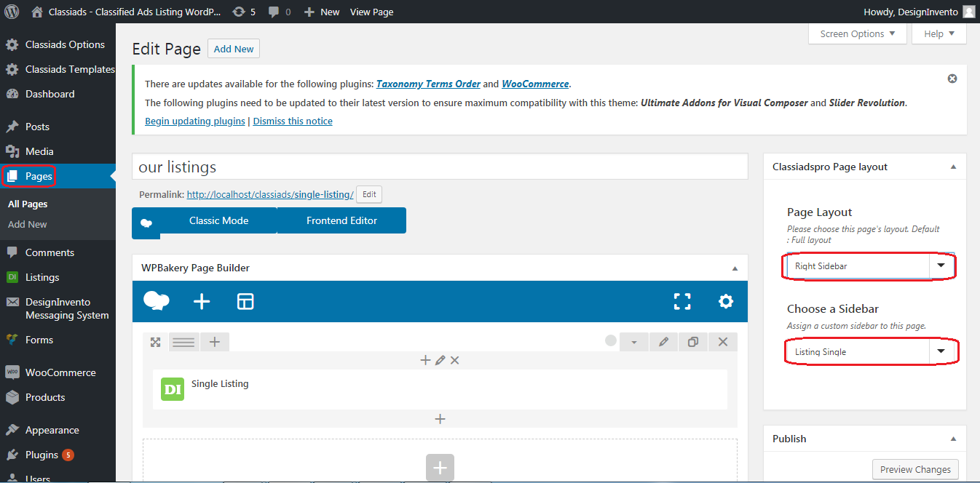Click Add New button next to Edit Page
The image size is (980, 483).
click(x=234, y=49)
